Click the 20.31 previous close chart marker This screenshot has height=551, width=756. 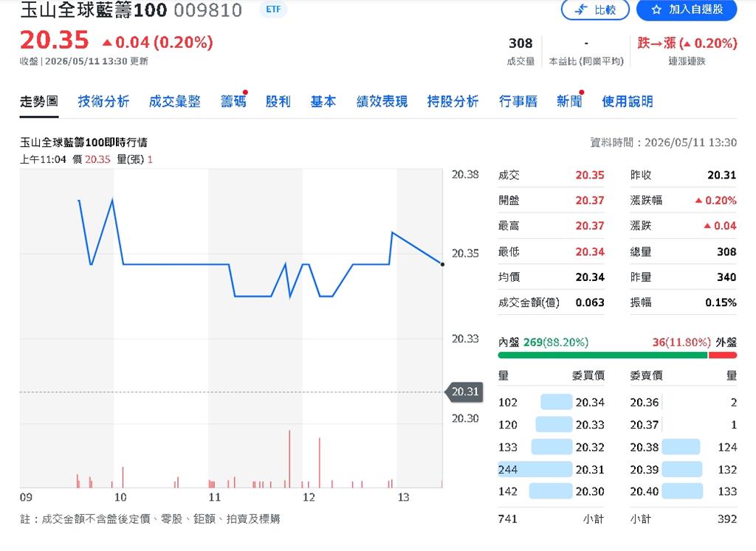tap(464, 392)
